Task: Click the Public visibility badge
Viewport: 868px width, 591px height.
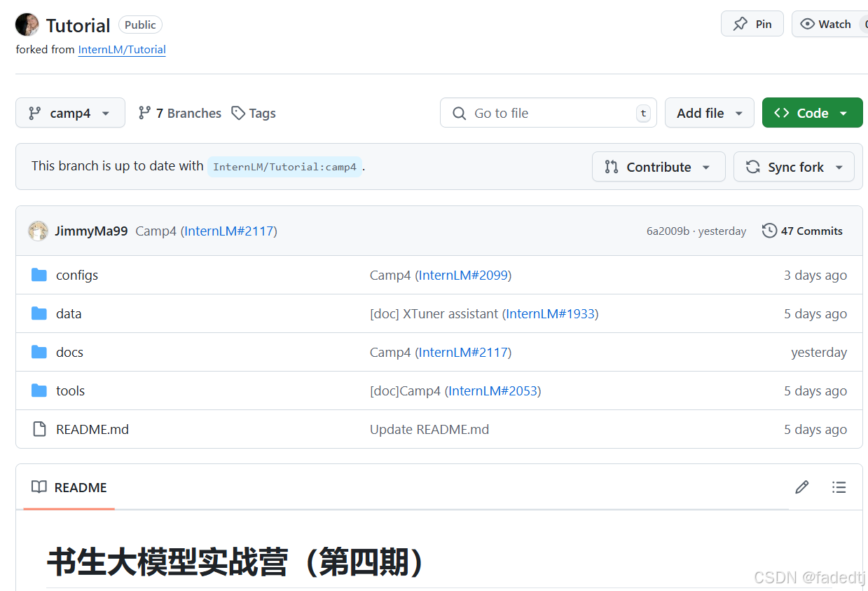Action: (x=140, y=25)
